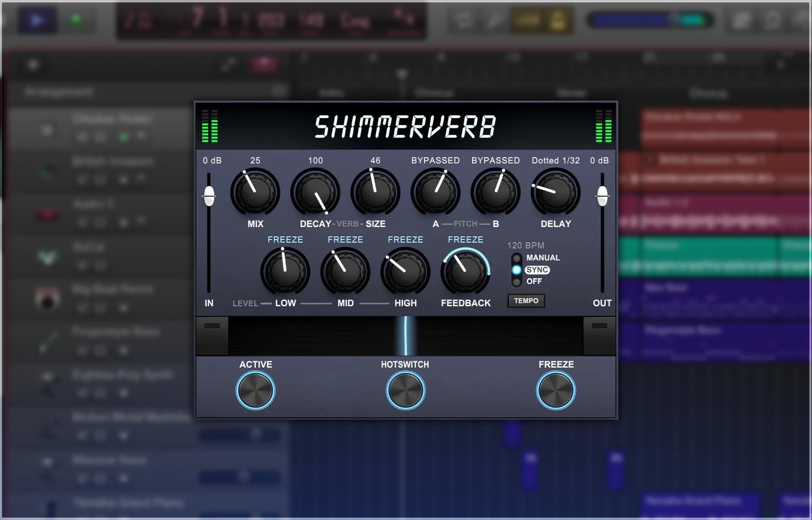
Task: Click the yellow lock icon in DAW toolbar
Action: click(558, 20)
